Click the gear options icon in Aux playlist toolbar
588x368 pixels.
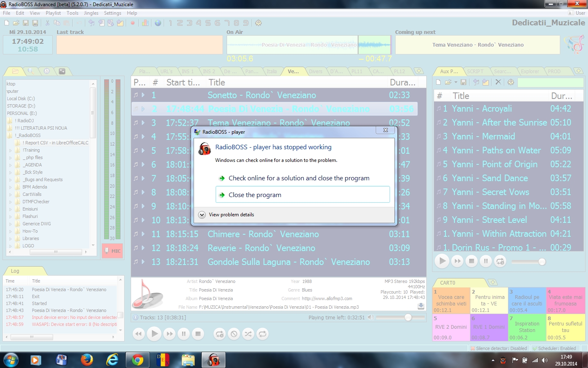(511, 82)
